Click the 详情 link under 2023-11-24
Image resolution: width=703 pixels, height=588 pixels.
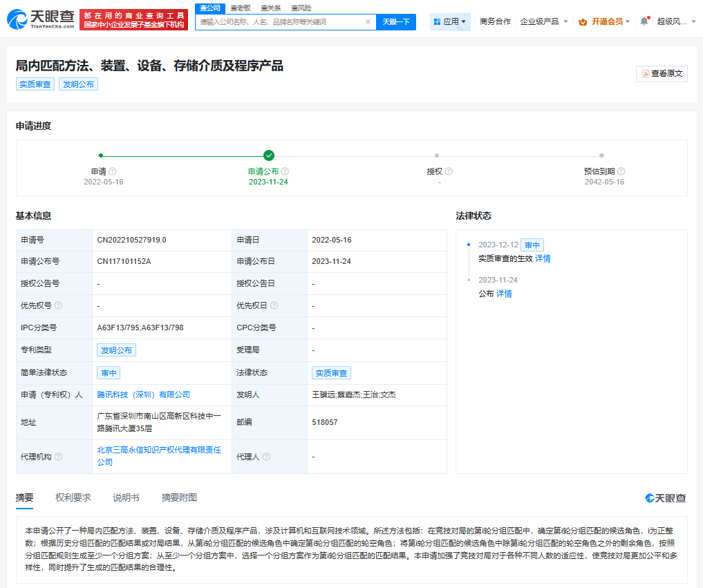503,294
